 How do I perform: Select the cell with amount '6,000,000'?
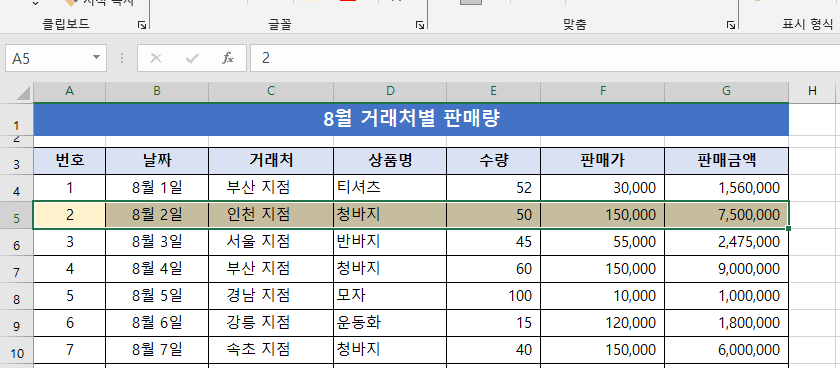click(x=726, y=351)
